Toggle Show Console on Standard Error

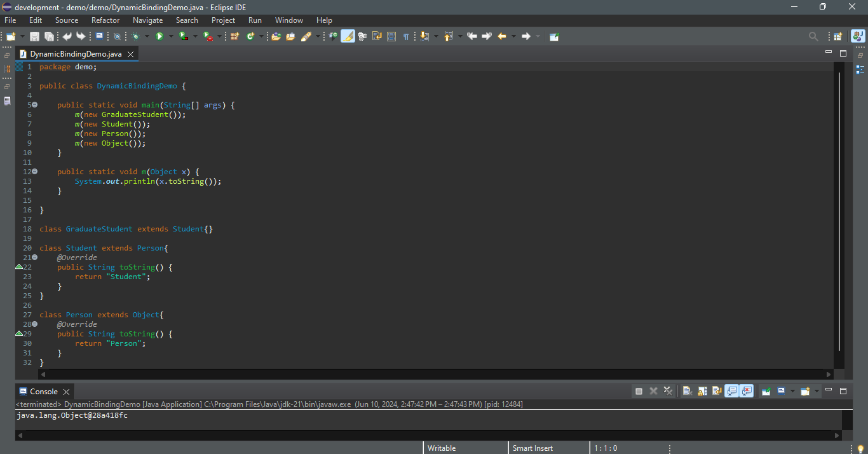pos(747,391)
